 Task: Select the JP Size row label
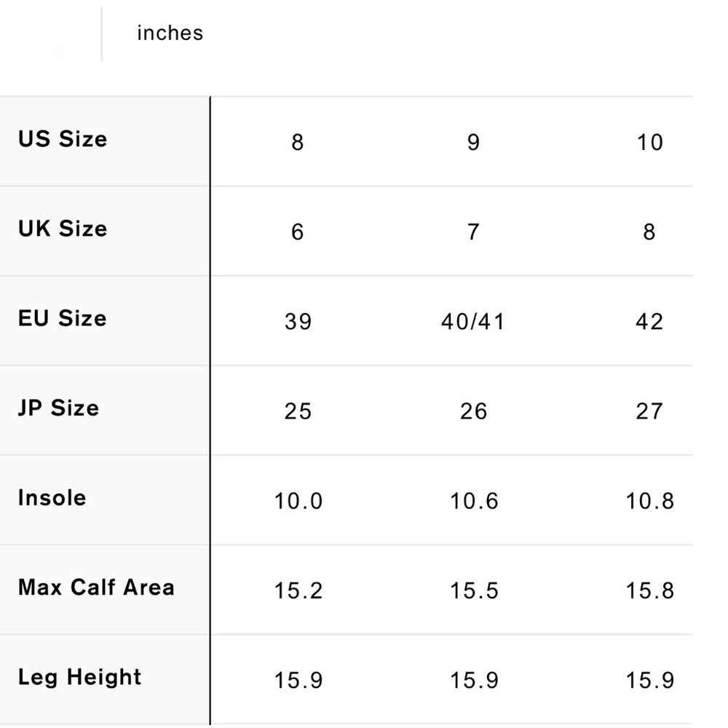tap(58, 408)
